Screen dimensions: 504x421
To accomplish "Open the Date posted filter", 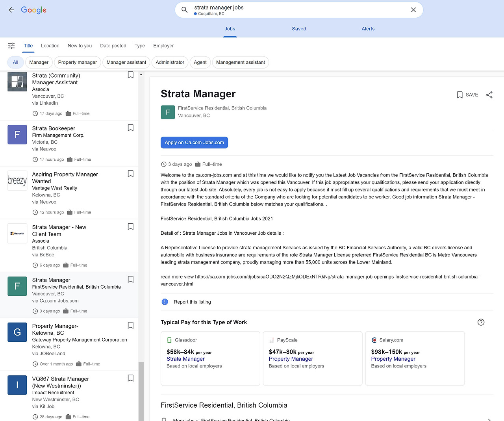I will pyautogui.click(x=113, y=46).
